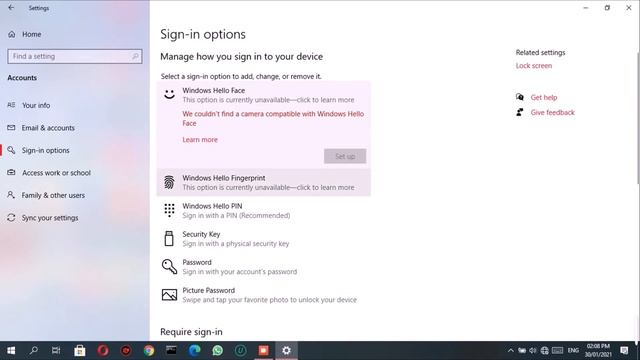Open the clock and date flyout

click(598, 350)
